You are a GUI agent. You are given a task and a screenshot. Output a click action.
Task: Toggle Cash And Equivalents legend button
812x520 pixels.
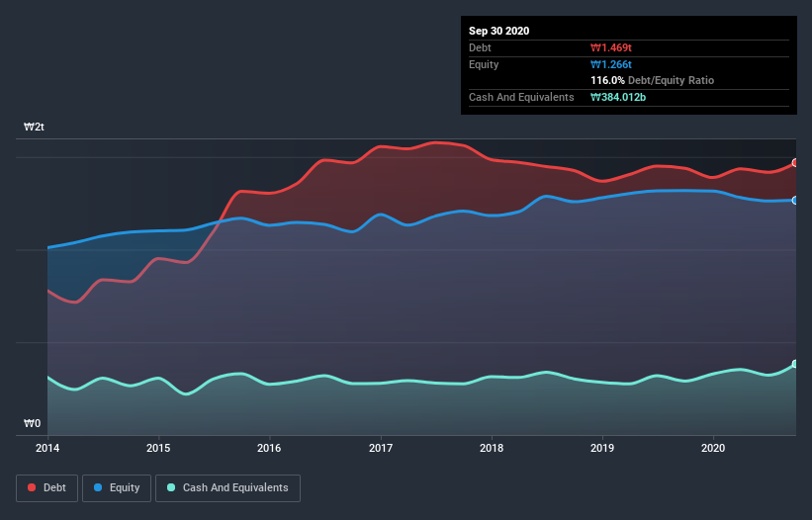pos(227,488)
